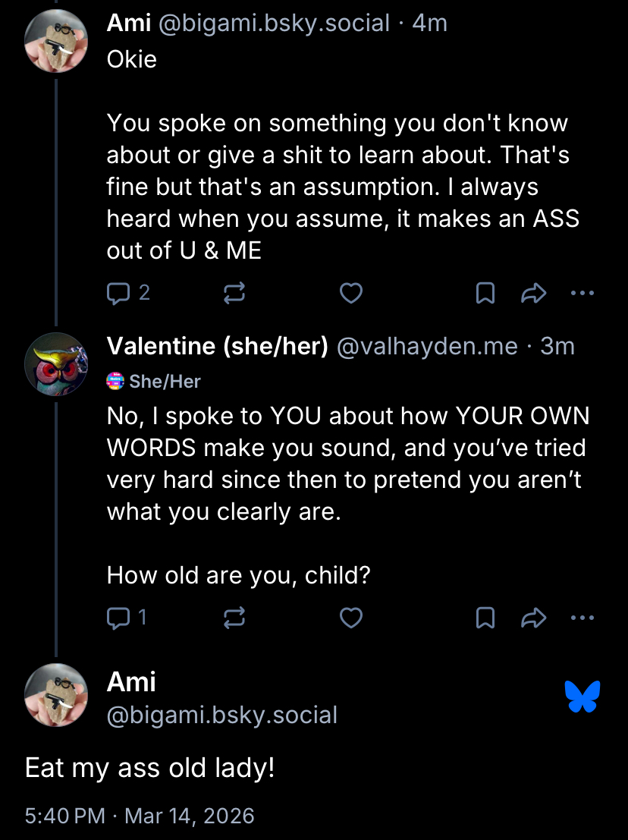
Task: Repost Valentine's post
Action: click(234, 618)
